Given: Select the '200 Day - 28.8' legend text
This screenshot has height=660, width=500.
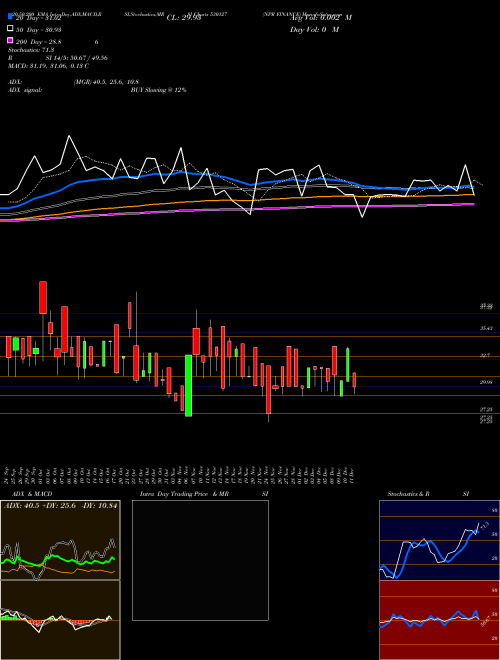Looking at the screenshot, I should (39, 42).
